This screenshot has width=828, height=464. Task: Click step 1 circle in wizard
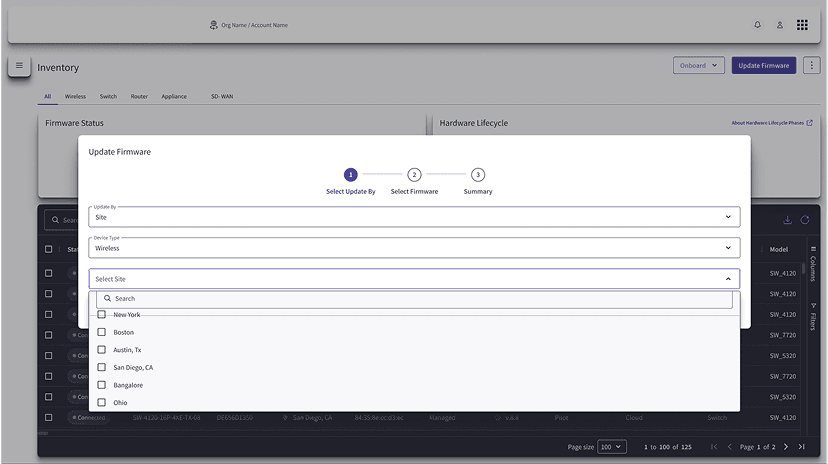351,175
